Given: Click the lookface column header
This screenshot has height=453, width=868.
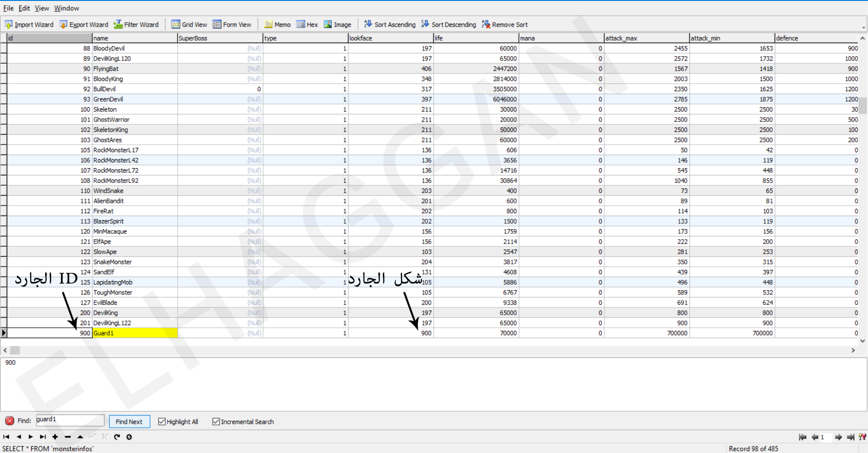Looking at the screenshot, I should pos(391,38).
